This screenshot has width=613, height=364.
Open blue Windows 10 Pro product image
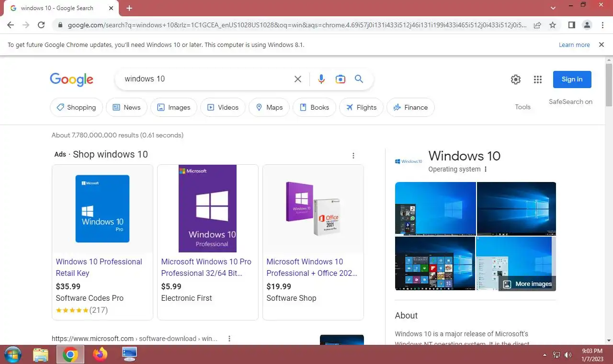click(x=102, y=209)
